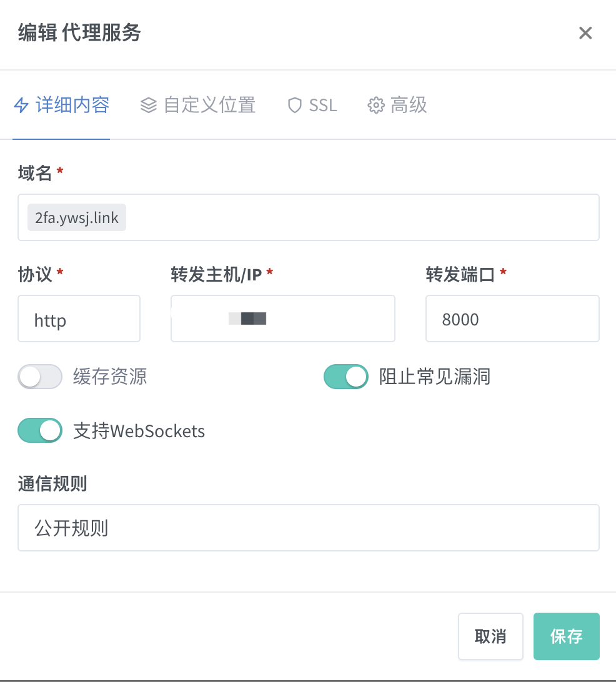Click the lightning bolt icon beside 详细内容

click(x=21, y=106)
